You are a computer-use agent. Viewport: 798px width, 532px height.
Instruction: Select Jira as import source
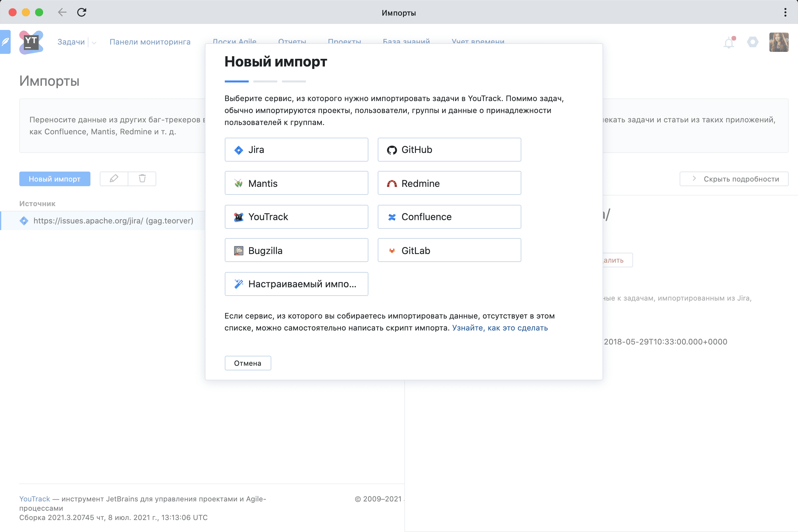click(296, 150)
